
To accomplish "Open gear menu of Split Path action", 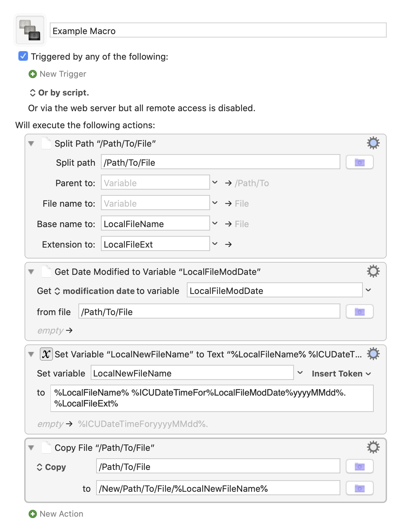I will [373, 143].
